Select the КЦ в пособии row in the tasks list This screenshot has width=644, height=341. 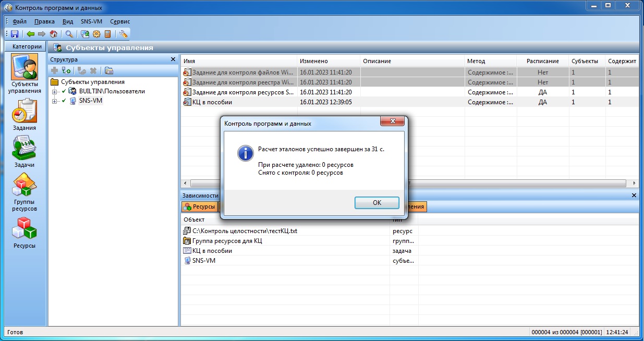click(x=240, y=102)
